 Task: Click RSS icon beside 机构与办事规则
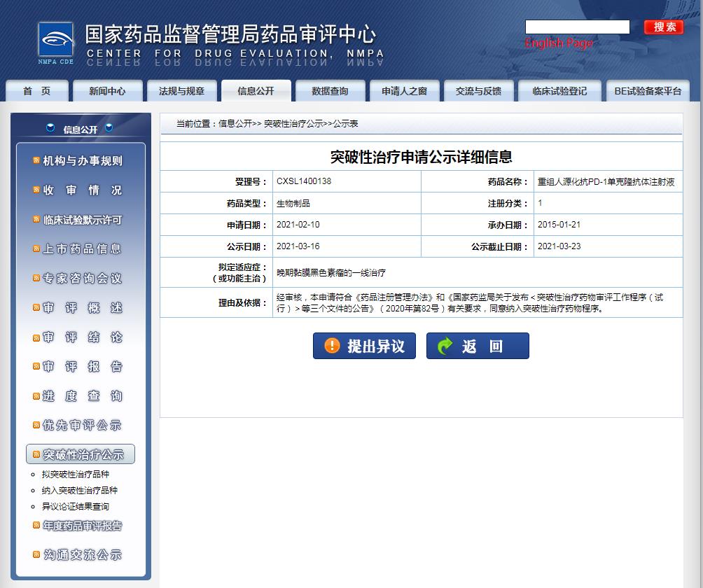coord(36,161)
